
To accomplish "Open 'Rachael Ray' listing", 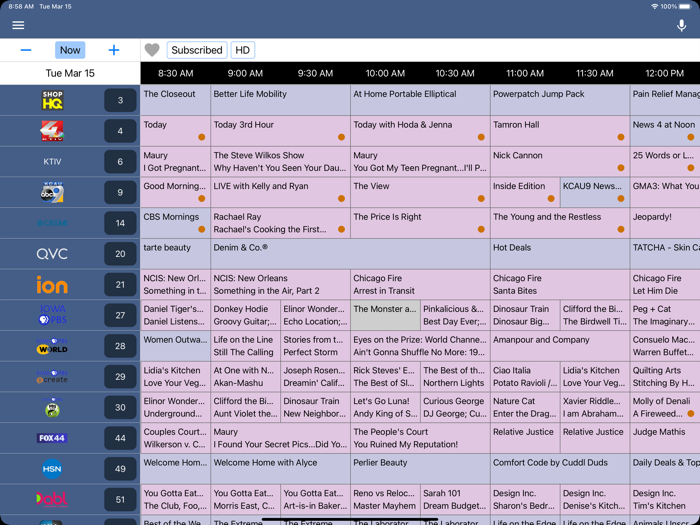I will 280,223.
